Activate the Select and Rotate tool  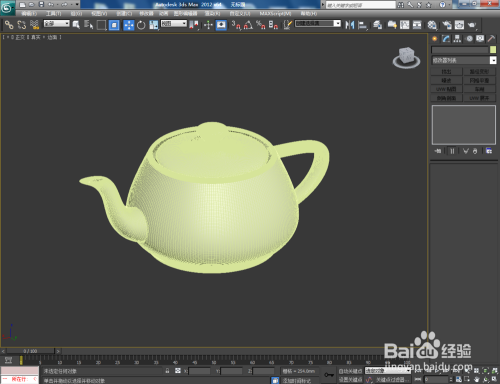(141, 25)
